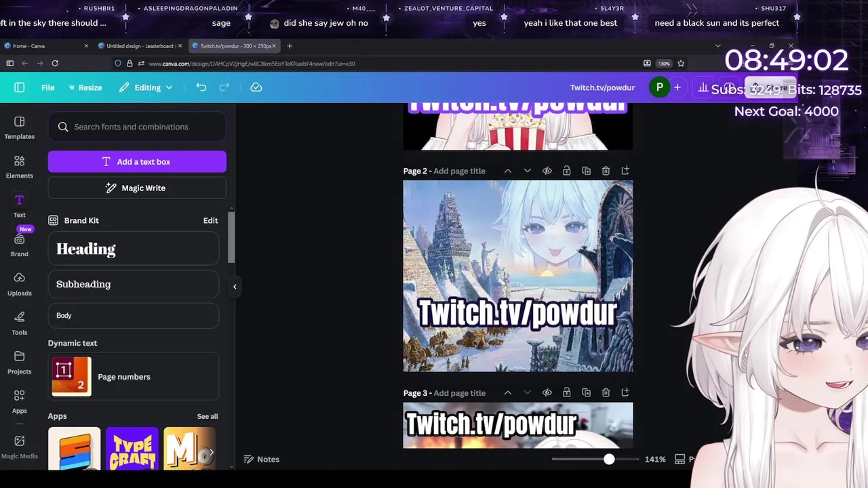
Task: Open the Templates side panel
Action: point(19,127)
